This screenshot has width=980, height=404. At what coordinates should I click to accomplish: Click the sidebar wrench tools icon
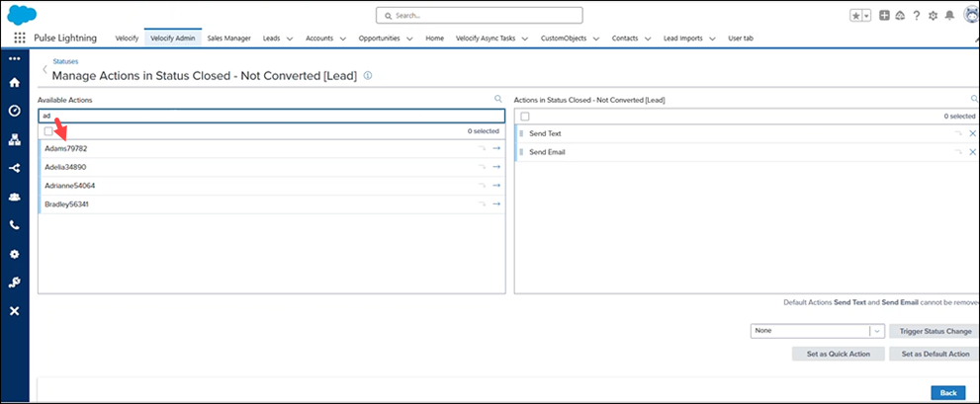15,283
